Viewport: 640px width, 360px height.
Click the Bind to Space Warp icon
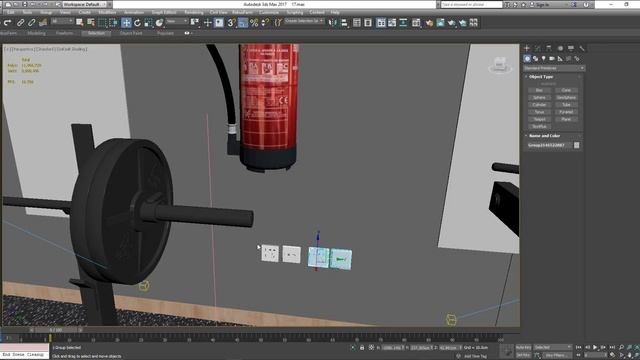click(x=42, y=22)
